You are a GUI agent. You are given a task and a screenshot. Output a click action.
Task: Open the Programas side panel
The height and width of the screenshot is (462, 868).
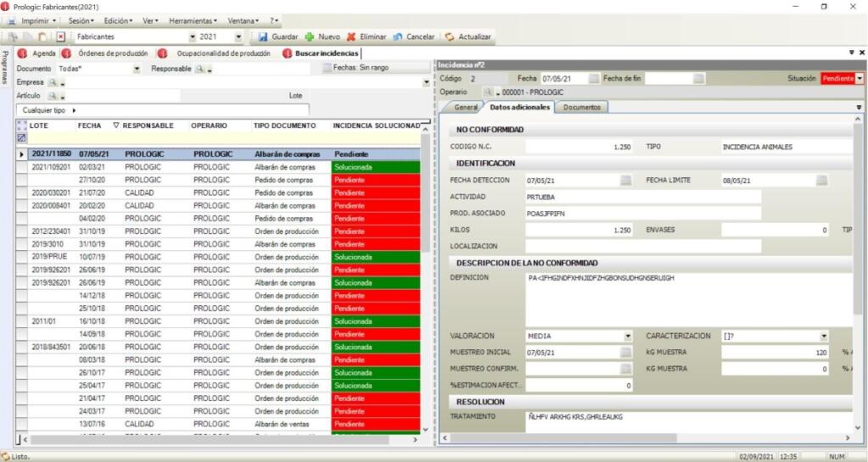[x=5, y=68]
